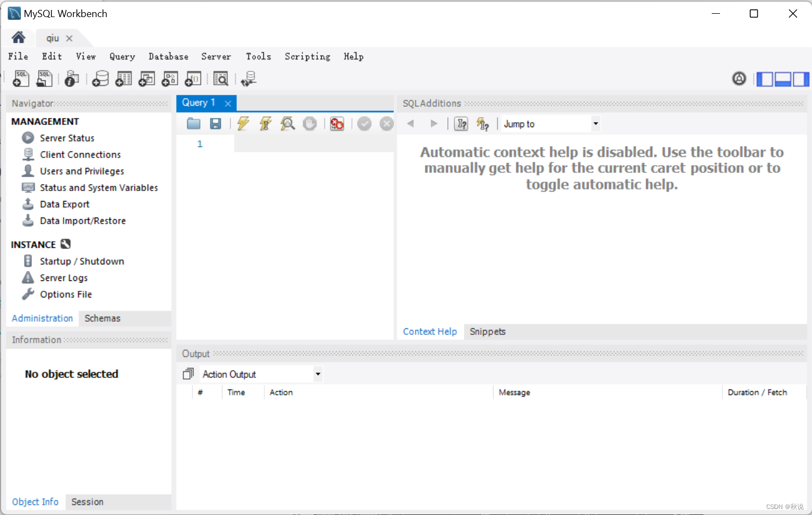
Task: Open the Jump to dropdown
Action: pos(596,123)
